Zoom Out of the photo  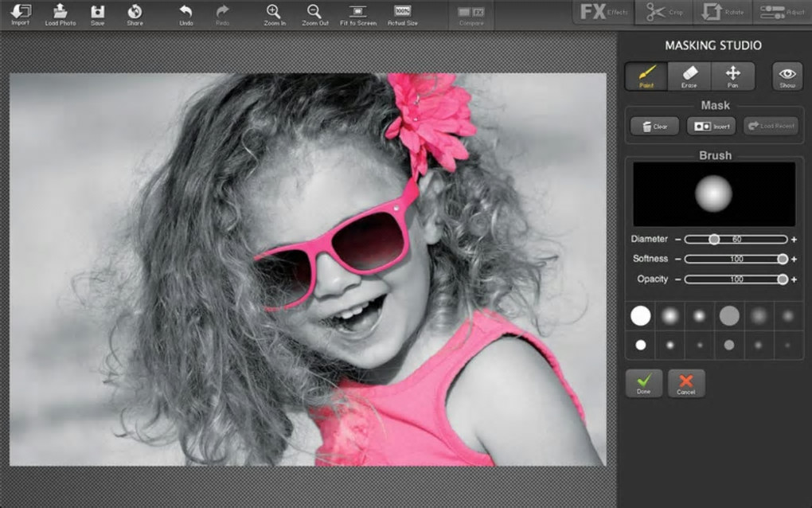315,14
